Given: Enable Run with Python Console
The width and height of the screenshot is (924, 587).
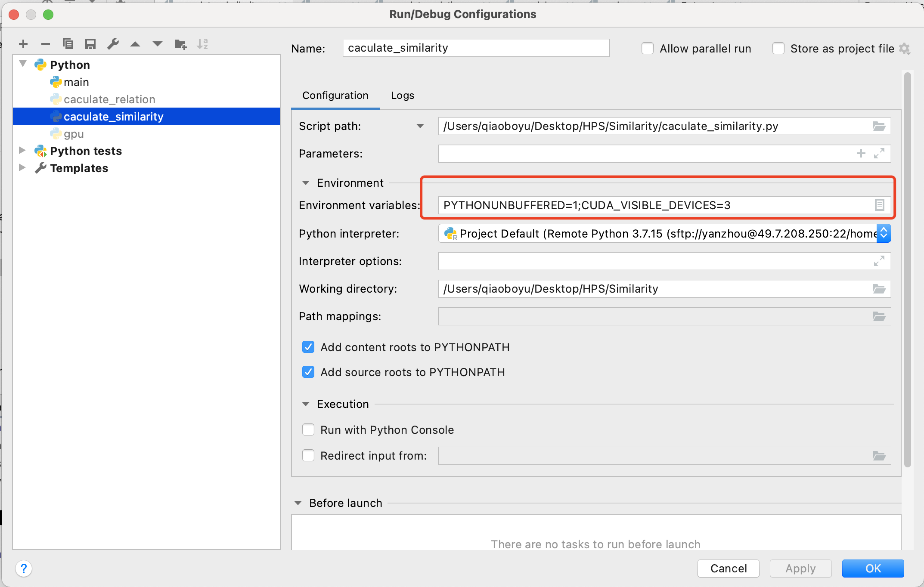Looking at the screenshot, I should pyautogui.click(x=308, y=429).
